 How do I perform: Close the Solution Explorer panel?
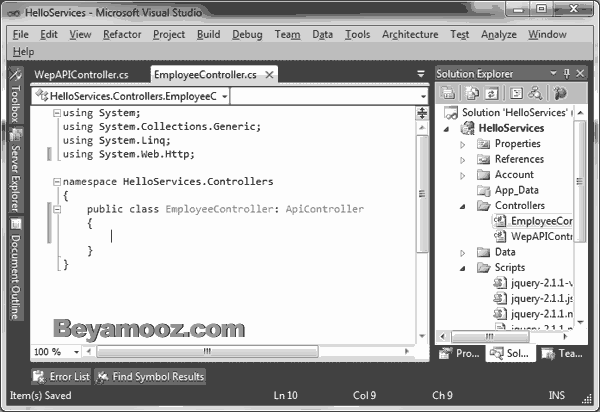click(580, 73)
